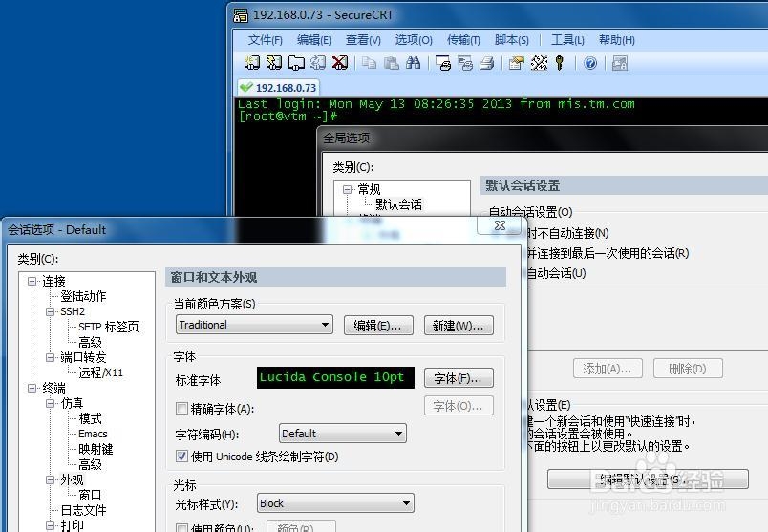768x532 pixels.
Task: Collapse the SSH2 tree node
Action: [x=50, y=311]
